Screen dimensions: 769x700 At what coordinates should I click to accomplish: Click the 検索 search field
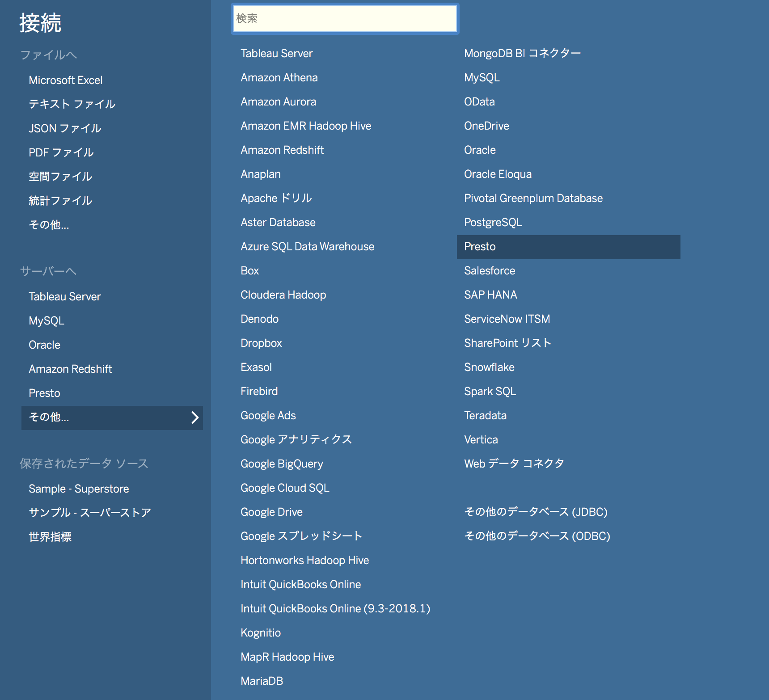tap(345, 19)
